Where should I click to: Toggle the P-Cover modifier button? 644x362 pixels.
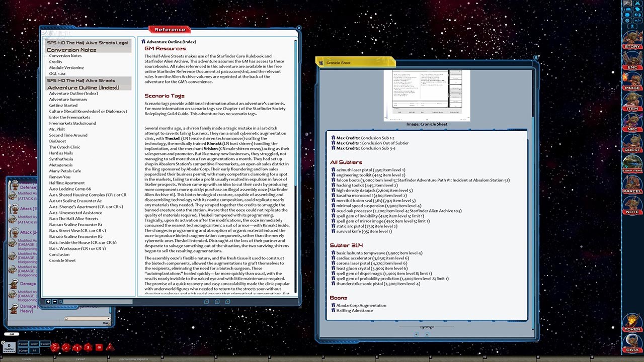pyautogui.click(x=22, y=343)
